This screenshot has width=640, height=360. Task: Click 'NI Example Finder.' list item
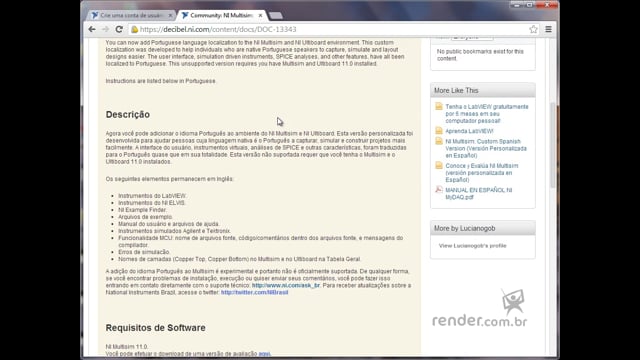coord(142,210)
